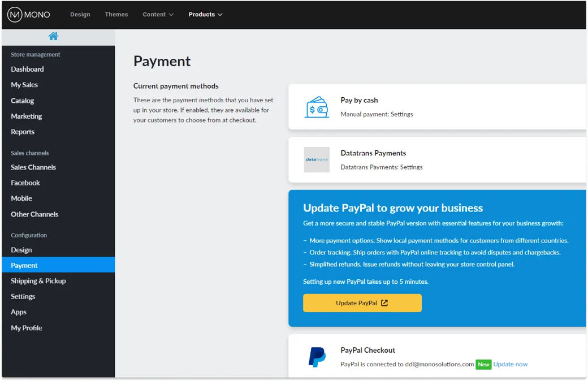
Task: Switch to the Themes section
Action: pyautogui.click(x=116, y=14)
